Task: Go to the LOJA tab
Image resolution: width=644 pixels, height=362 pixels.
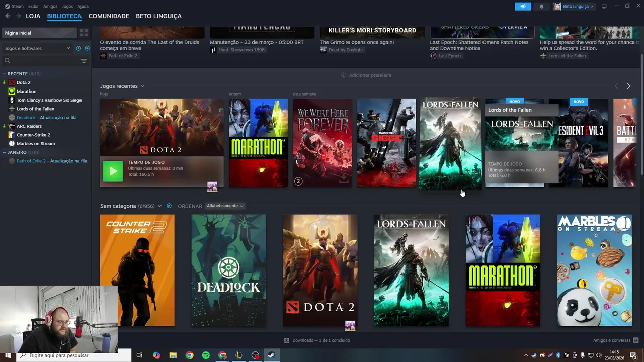Action: (33, 16)
